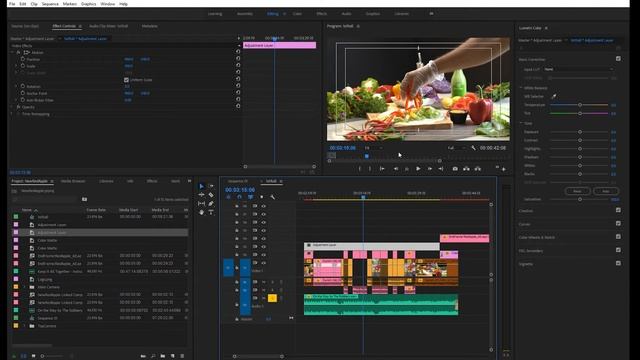
Task: Select the Slip tool
Action: [202, 203]
